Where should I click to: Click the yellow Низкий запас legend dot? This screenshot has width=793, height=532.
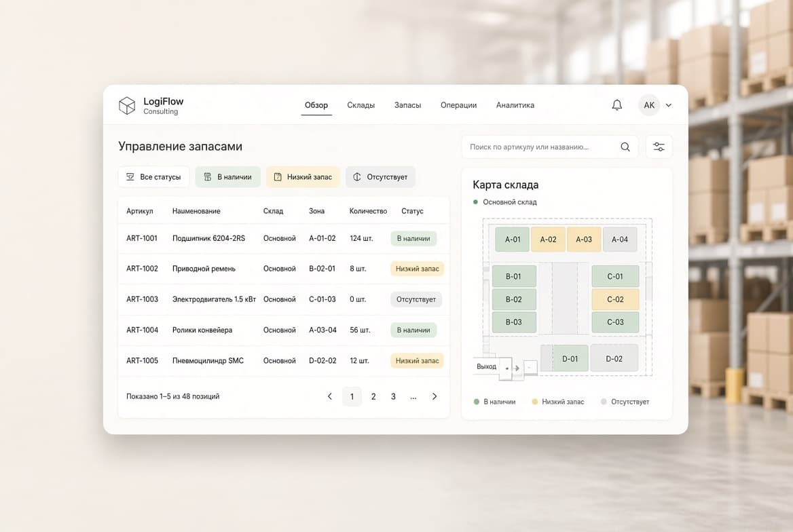(x=534, y=402)
